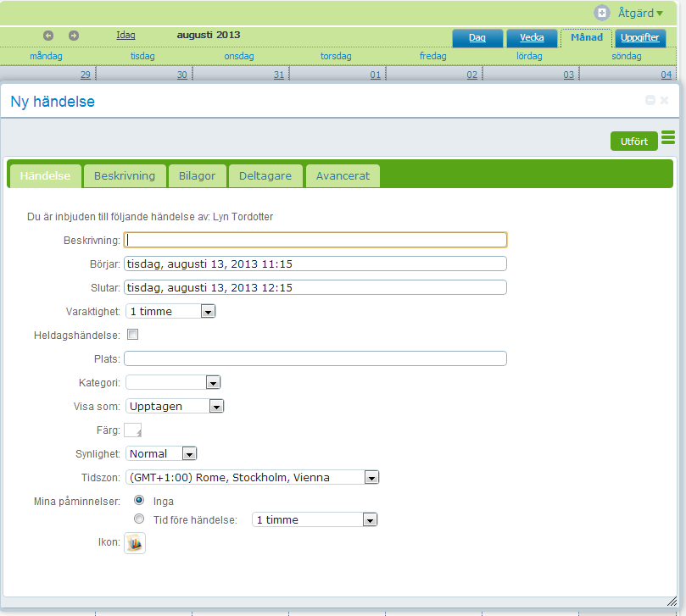Open day 01 in the calendar
This screenshot has height=616, width=686.
click(x=376, y=75)
